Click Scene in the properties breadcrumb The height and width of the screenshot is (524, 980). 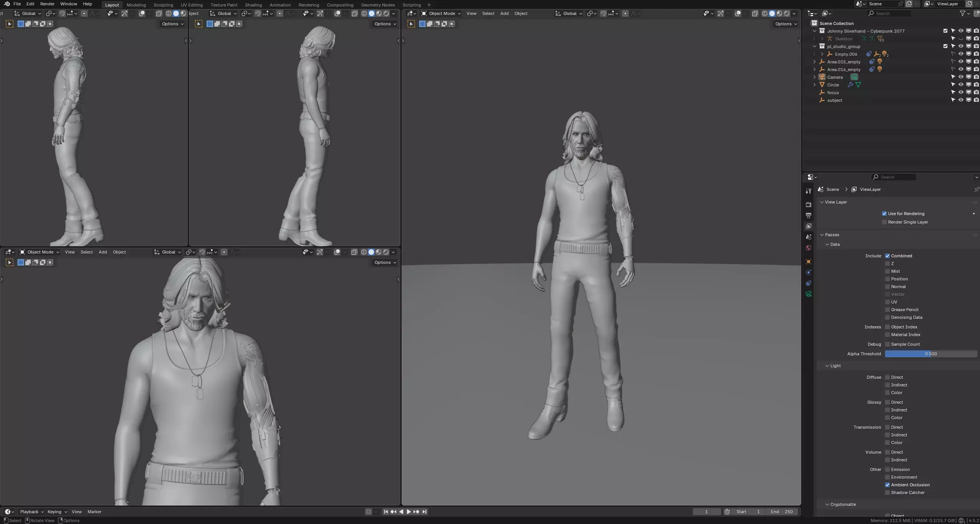click(832, 189)
